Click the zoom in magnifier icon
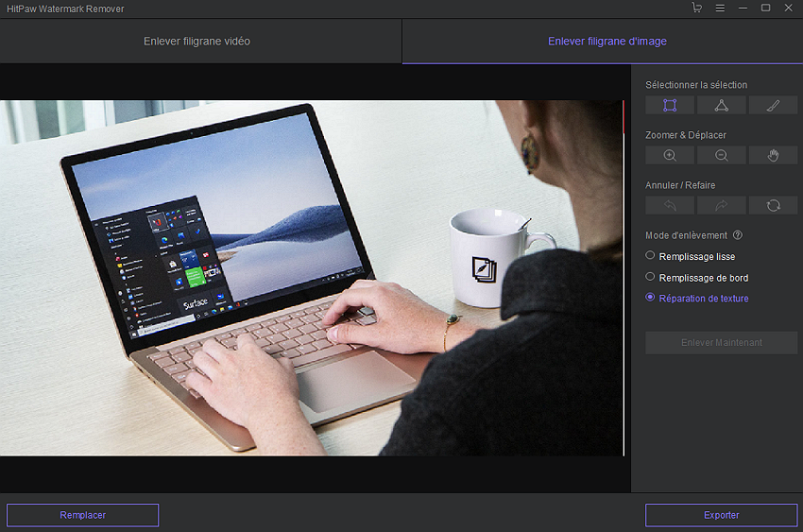803x532 pixels. 670,155
